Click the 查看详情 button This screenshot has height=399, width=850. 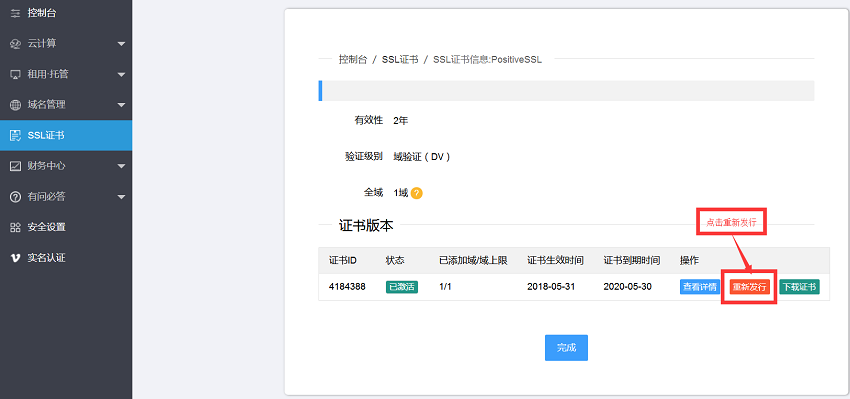pos(700,287)
